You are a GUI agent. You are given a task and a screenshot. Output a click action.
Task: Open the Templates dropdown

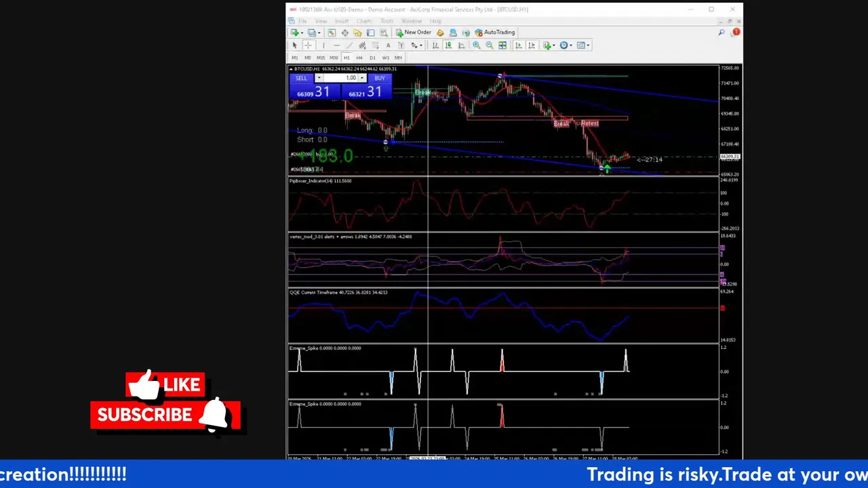(x=584, y=45)
